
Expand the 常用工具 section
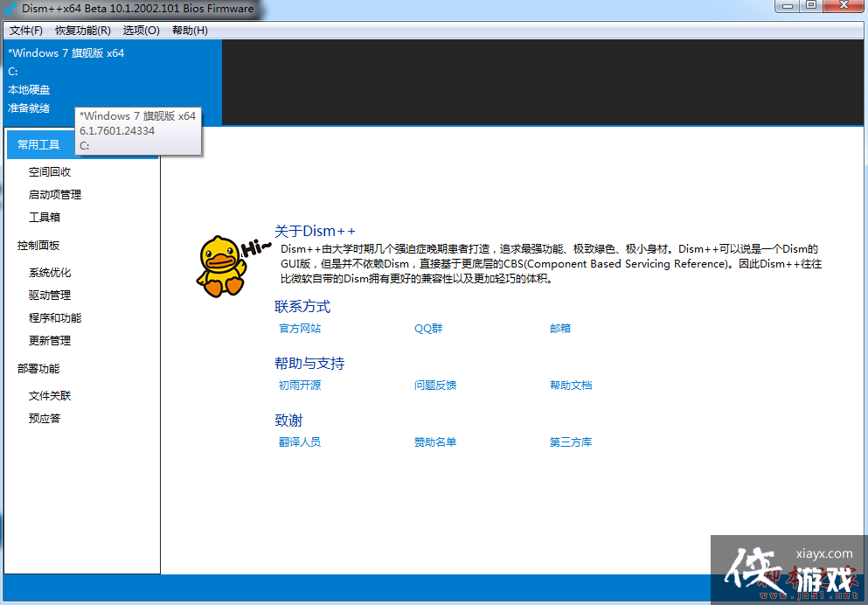coord(39,144)
